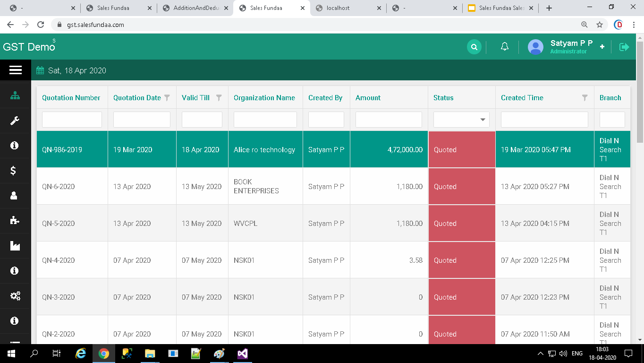Open the wrench tools sidebar icon
This screenshot has width=644, height=363.
[15, 121]
